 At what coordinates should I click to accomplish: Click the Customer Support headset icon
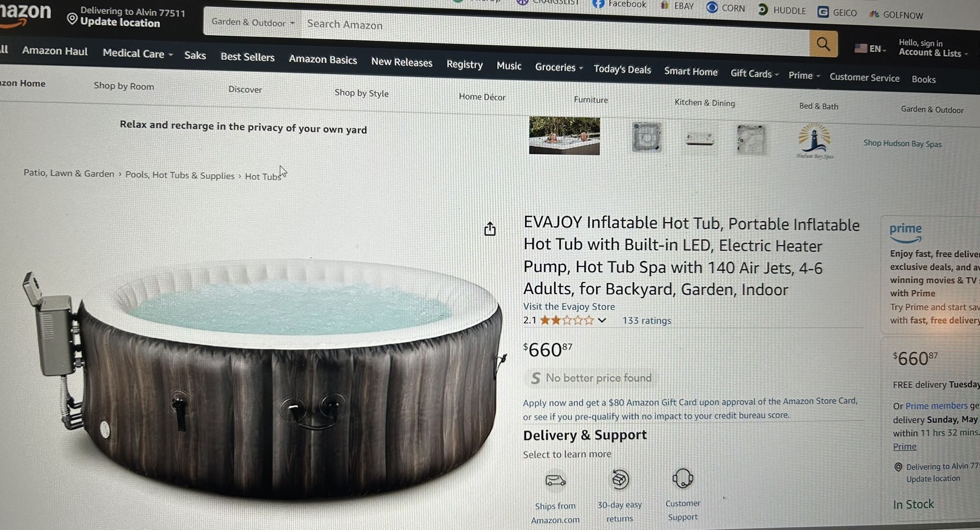pyautogui.click(x=683, y=478)
